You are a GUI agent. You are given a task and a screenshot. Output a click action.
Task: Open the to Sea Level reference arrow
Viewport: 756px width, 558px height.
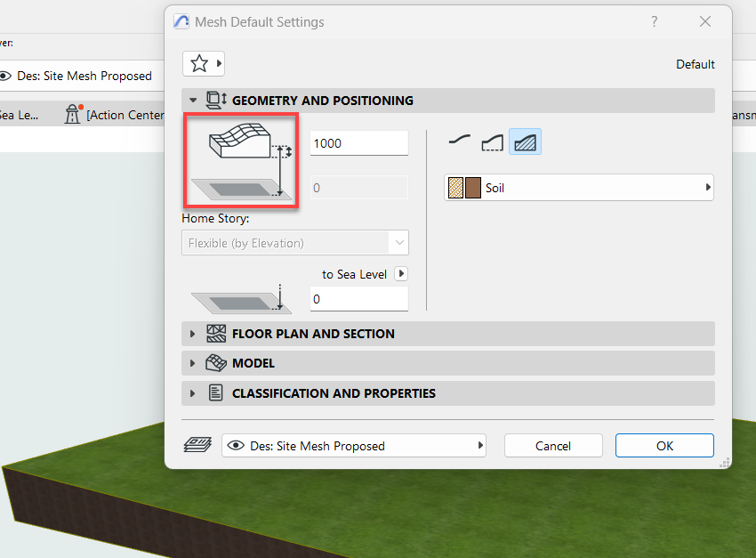(x=400, y=274)
